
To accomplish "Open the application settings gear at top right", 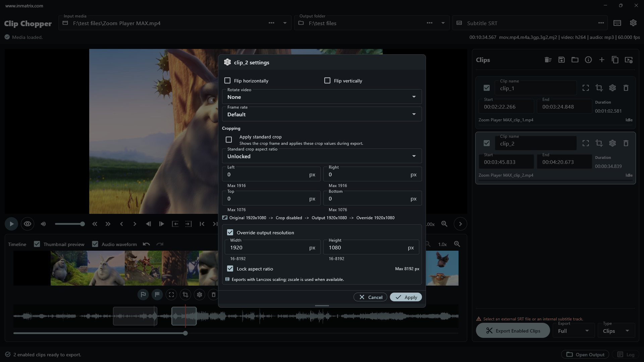I will [633, 23].
